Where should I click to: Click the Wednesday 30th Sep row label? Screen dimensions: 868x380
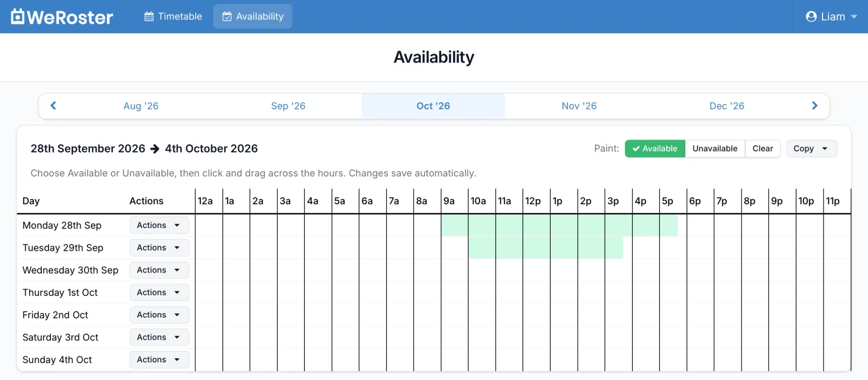71,270
